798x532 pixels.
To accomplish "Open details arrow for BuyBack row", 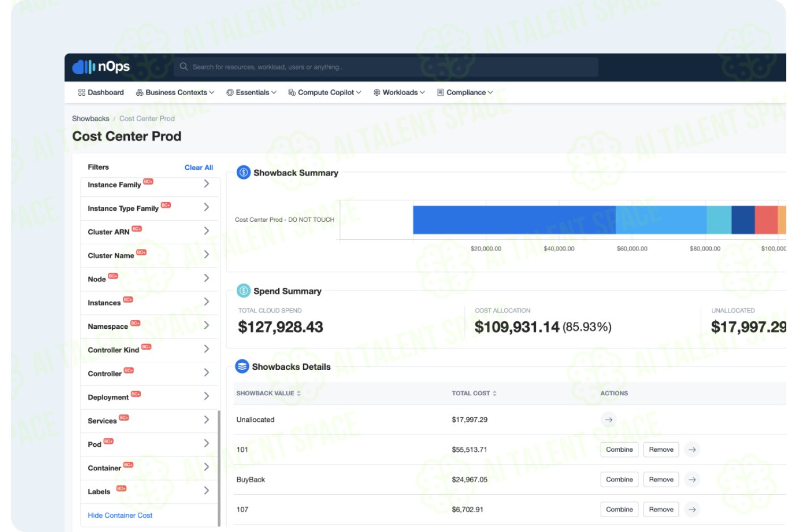I will click(692, 479).
